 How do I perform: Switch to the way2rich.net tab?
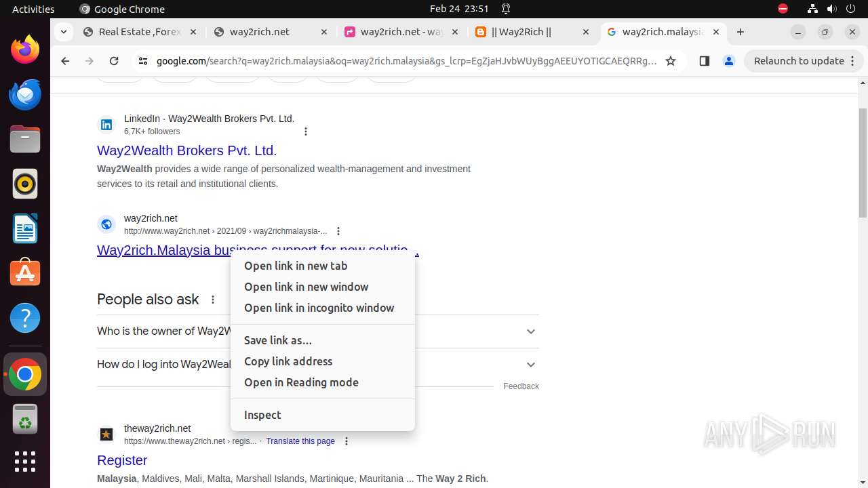point(271,32)
